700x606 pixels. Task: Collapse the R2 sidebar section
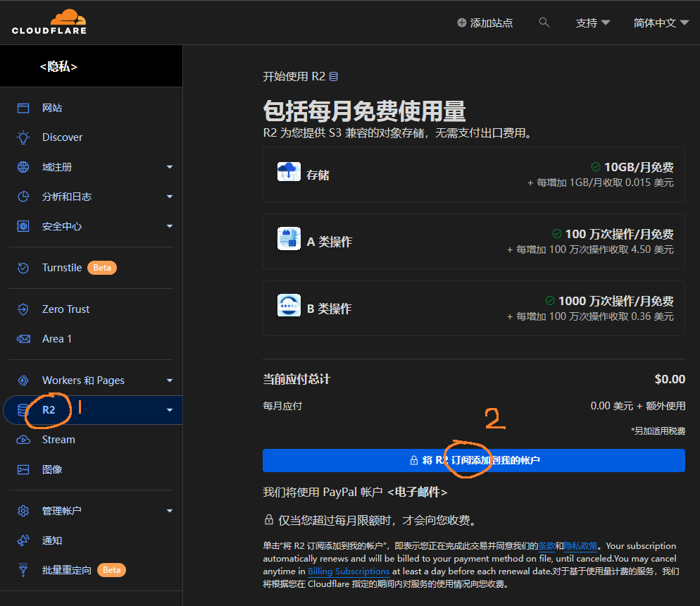(x=169, y=409)
